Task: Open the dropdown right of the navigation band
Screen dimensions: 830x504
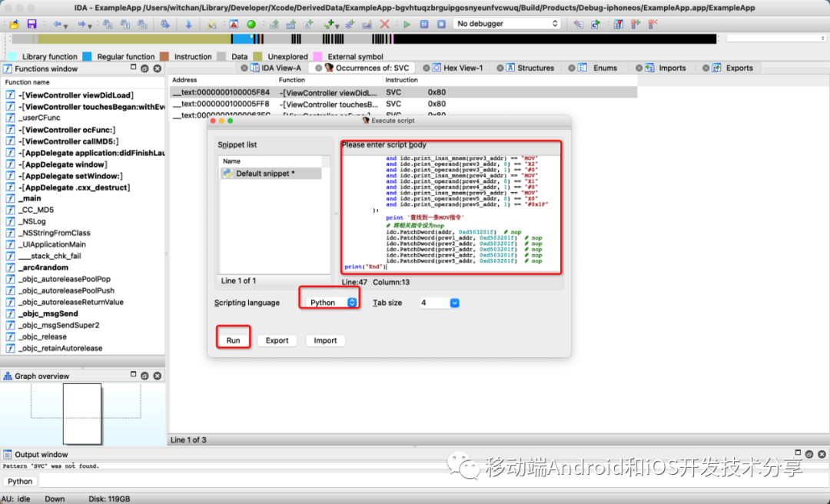Action: point(776,38)
